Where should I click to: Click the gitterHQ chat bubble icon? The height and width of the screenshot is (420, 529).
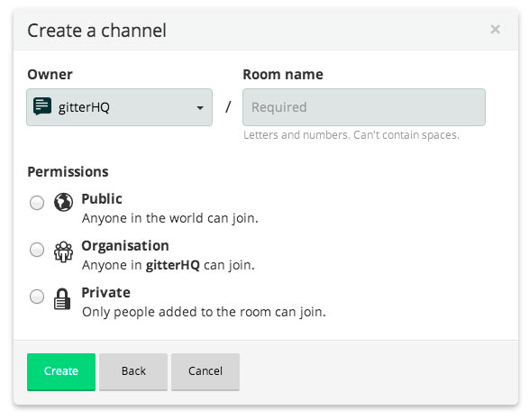[x=42, y=106]
